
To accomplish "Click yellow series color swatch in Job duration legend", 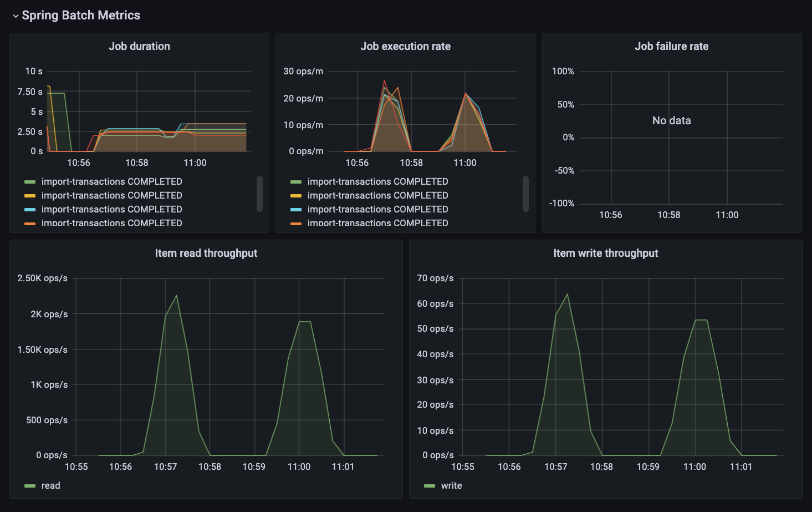I will [30, 196].
